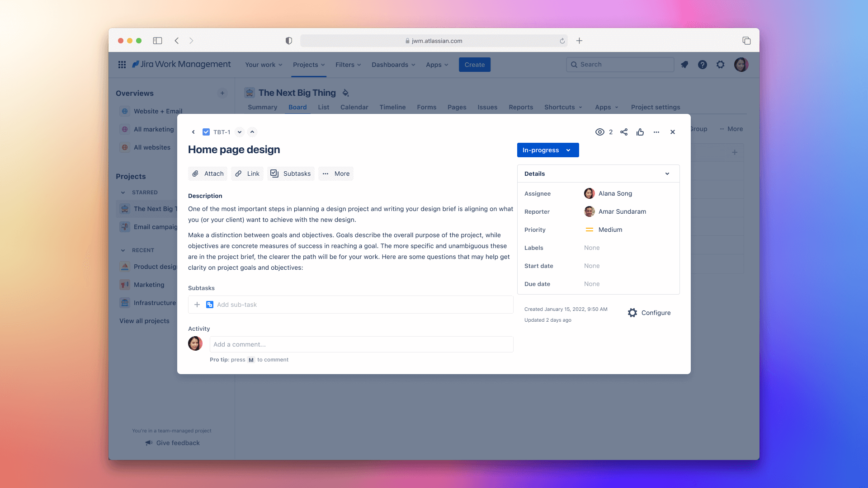The height and width of the screenshot is (488, 868).
Task: Open the Filters menu
Action: (348, 65)
